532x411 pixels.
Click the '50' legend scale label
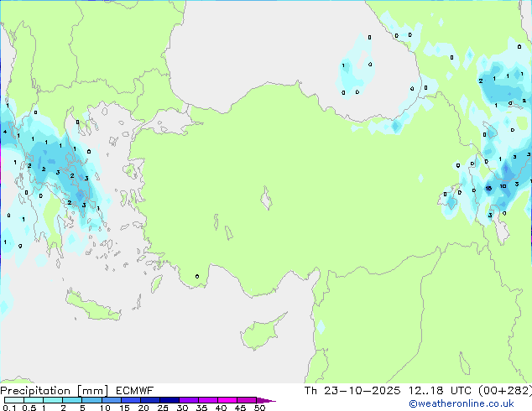259,408
